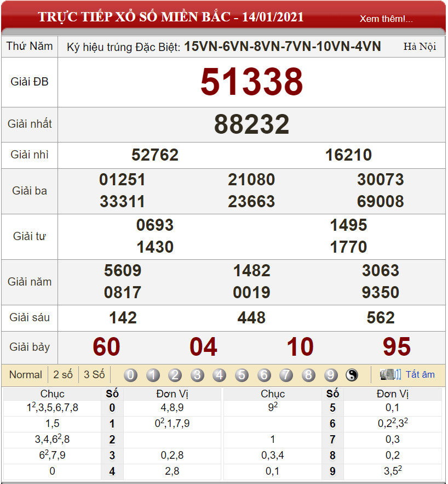This screenshot has width=448, height=484.
Task: Click the Giải tư row label
Action: [30, 236]
